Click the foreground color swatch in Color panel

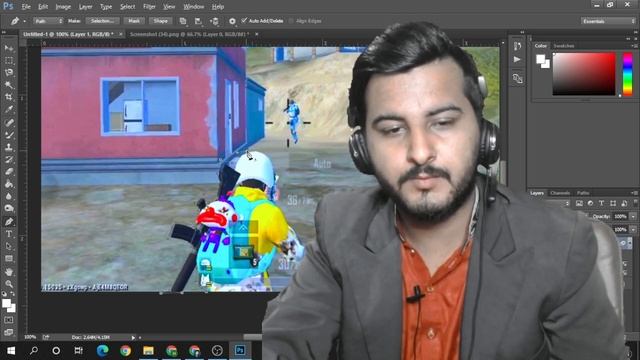[x=540, y=59]
